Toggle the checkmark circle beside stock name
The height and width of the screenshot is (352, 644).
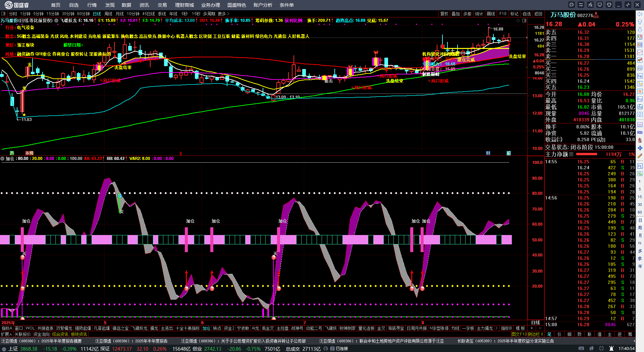56,20
